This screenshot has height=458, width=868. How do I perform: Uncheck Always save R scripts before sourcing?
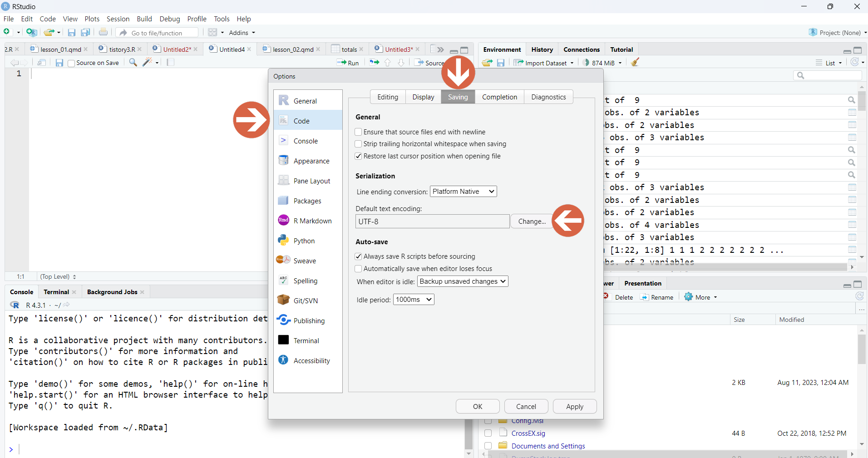358,256
